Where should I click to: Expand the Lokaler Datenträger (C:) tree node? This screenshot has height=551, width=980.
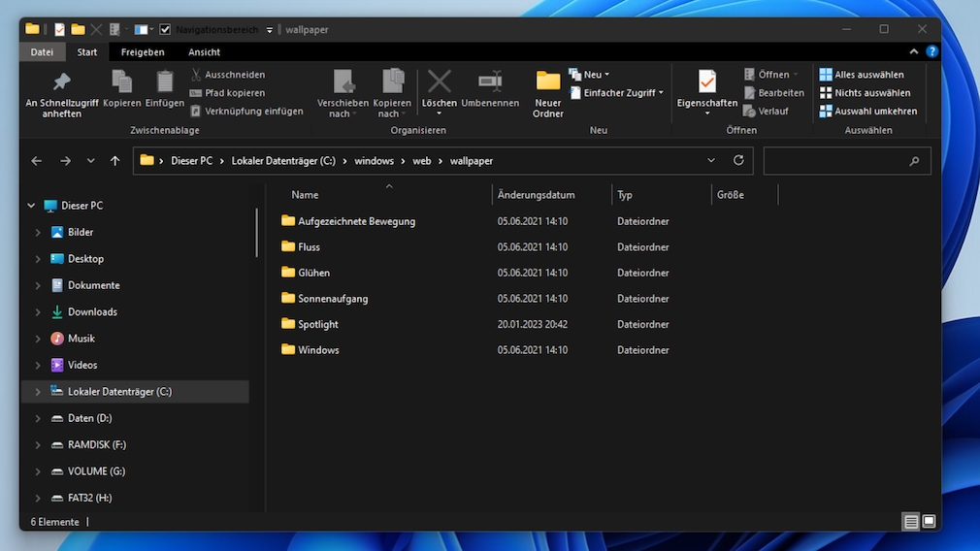[38, 392]
